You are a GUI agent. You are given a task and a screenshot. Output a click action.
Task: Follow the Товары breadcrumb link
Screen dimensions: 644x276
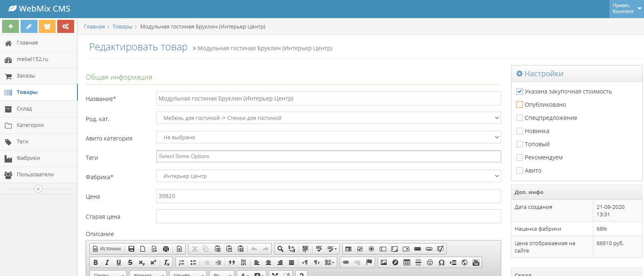tap(122, 26)
